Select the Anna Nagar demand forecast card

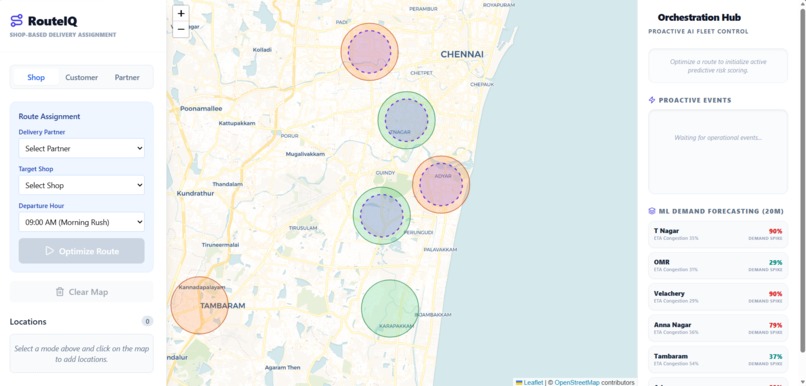718,328
